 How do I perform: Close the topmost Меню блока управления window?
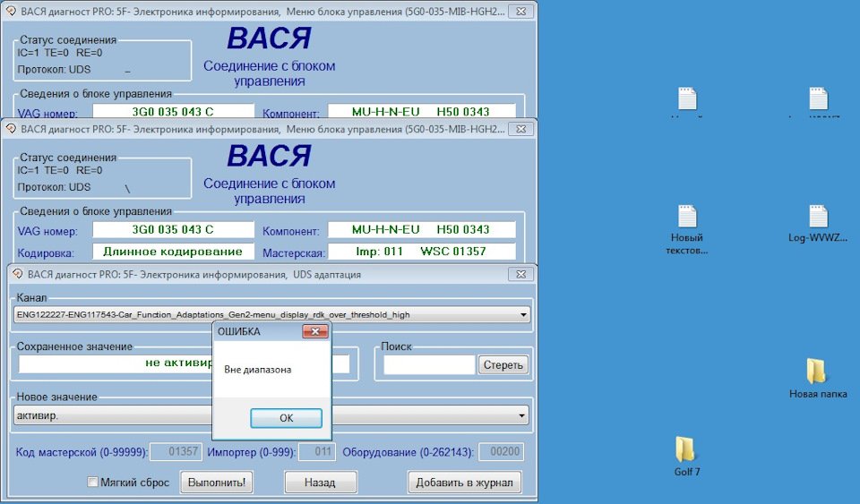[x=521, y=11]
